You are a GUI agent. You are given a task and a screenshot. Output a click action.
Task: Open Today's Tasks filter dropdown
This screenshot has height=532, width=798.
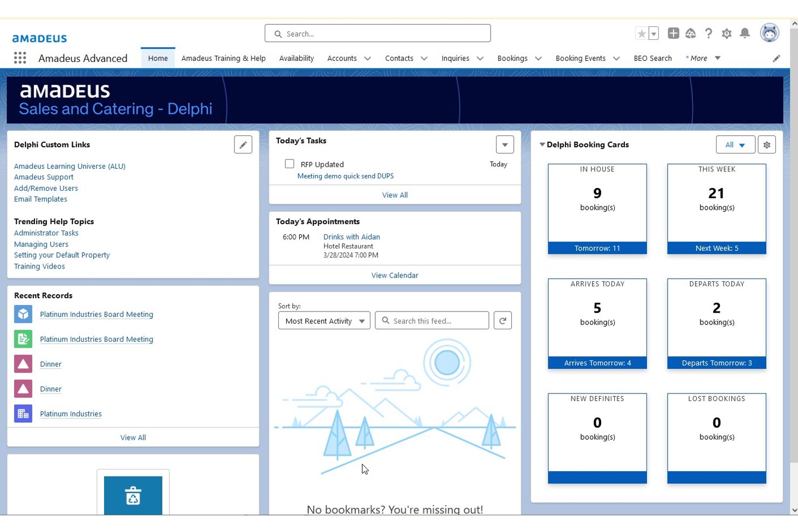click(x=505, y=144)
